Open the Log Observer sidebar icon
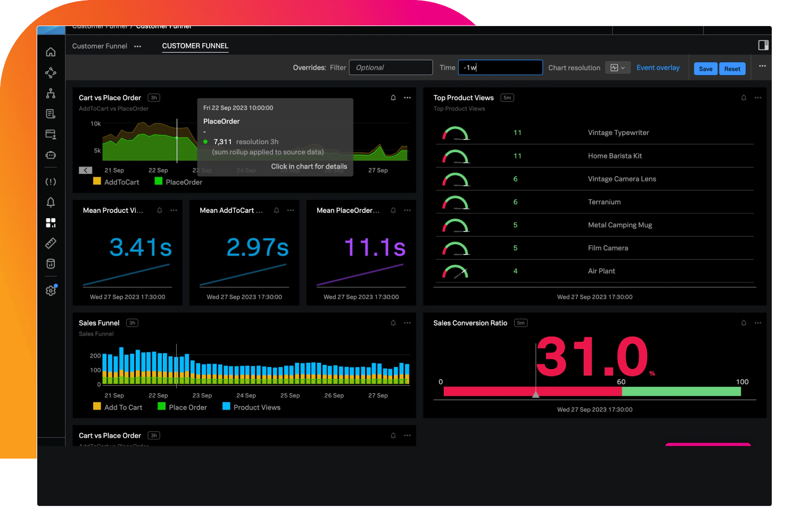809x532 pixels. point(51,113)
